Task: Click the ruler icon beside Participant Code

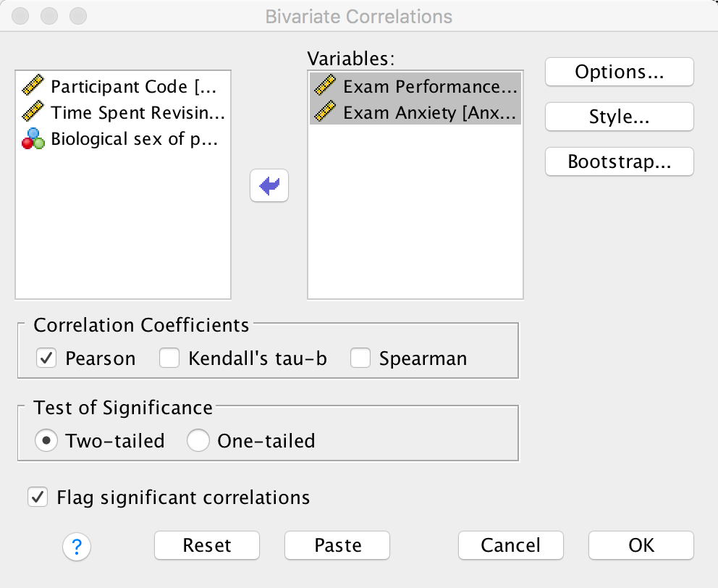Action: pyautogui.click(x=33, y=87)
